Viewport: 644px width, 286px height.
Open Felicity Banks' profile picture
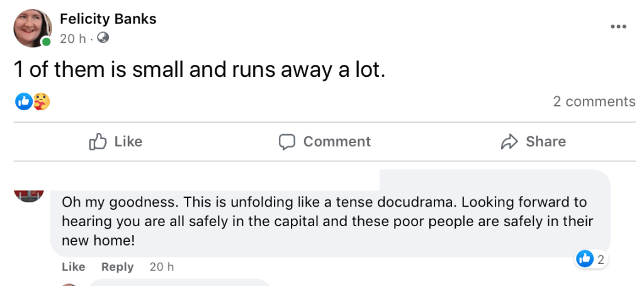click(x=32, y=28)
